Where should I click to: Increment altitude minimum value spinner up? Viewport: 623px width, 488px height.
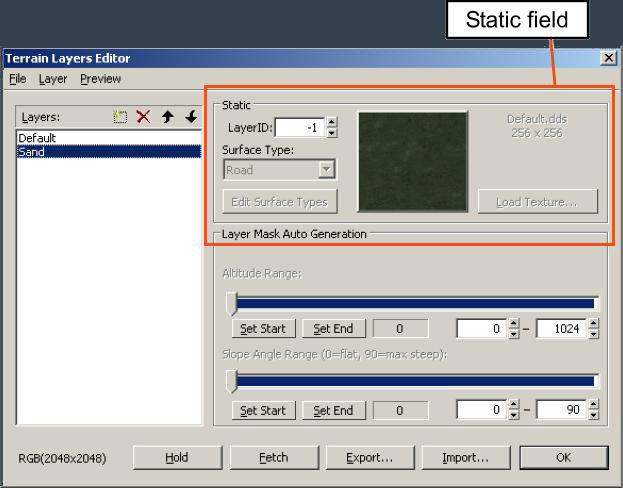[514, 323]
